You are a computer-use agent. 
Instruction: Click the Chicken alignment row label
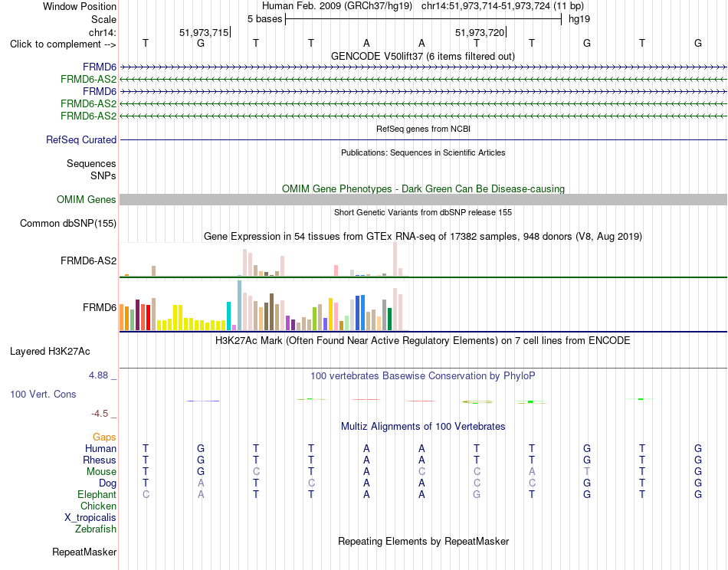click(98, 506)
